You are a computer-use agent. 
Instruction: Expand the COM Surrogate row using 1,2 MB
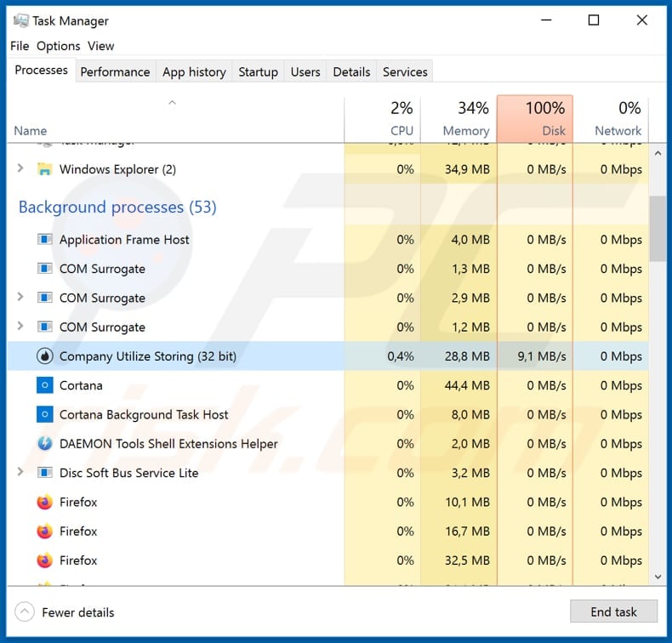20,326
